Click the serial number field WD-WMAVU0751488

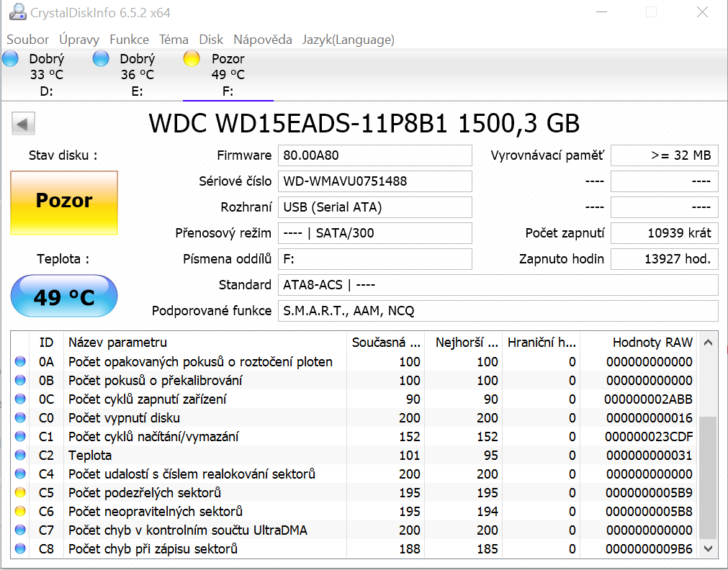(374, 181)
